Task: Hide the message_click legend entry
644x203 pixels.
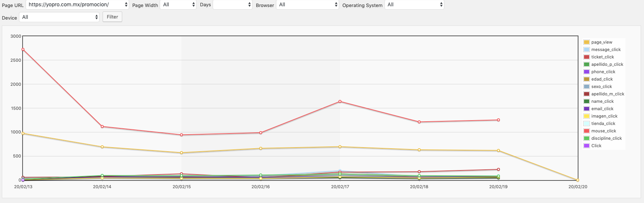Action: pyautogui.click(x=605, y=50)
